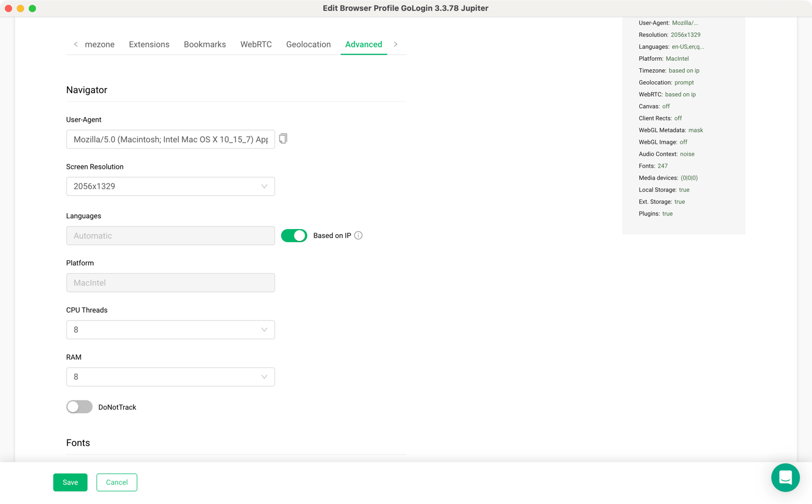Switch to the Bookmarks tab

(x=205, y=44)
